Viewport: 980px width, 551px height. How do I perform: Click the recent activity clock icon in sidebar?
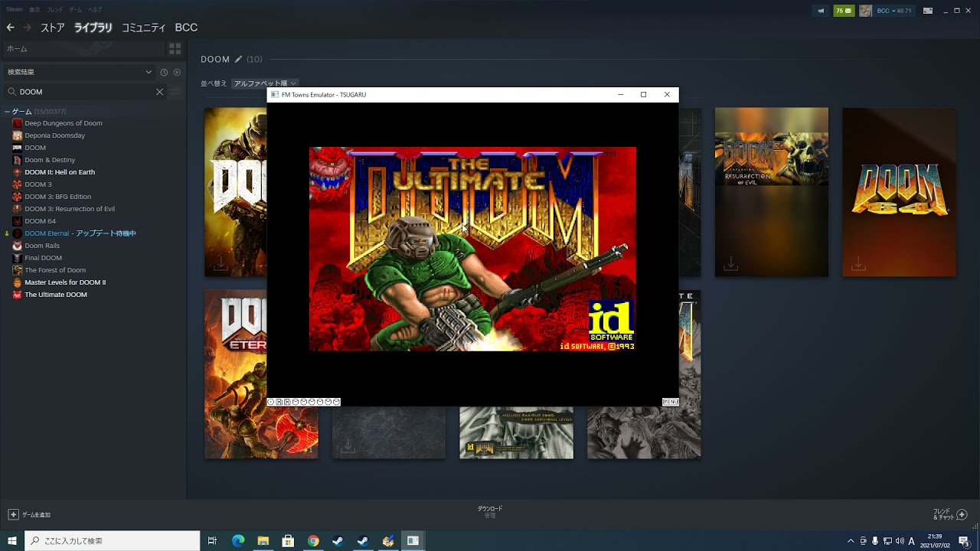[x=164, y=72]
